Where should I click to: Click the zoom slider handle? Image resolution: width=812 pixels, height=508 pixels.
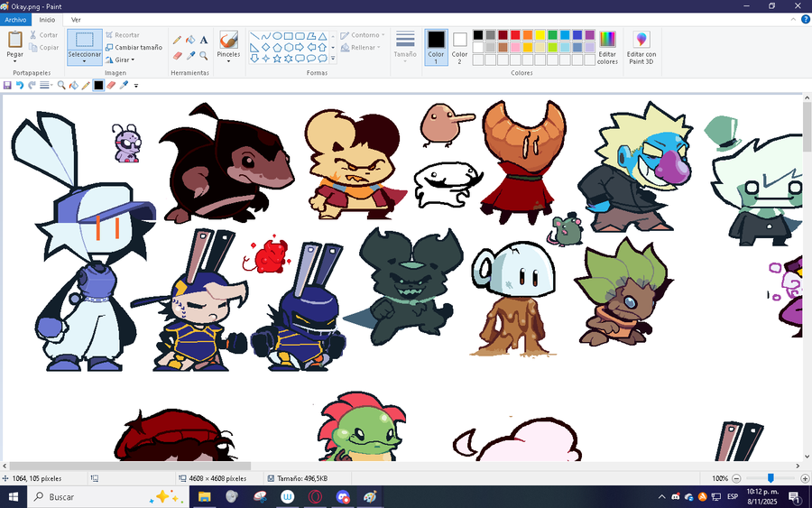(770, 478)
